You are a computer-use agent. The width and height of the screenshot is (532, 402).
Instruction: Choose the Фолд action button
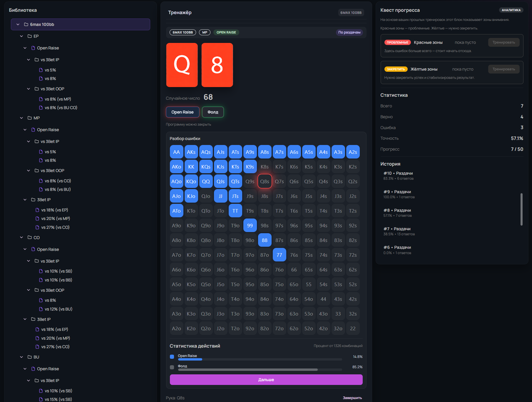coord(213,112)
